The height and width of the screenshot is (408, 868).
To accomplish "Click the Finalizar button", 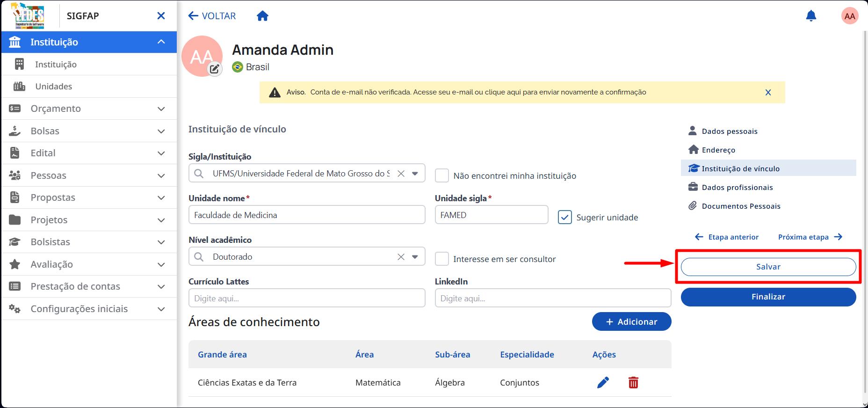I will pos(768,297).
